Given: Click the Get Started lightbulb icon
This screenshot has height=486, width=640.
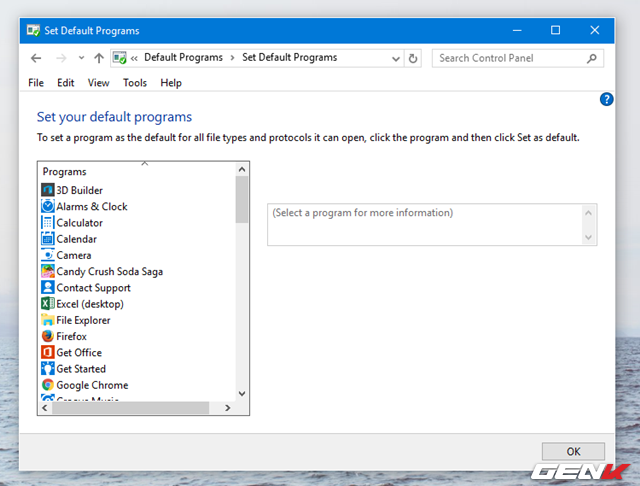Looking at the screenshot, I should pos(47,368).
